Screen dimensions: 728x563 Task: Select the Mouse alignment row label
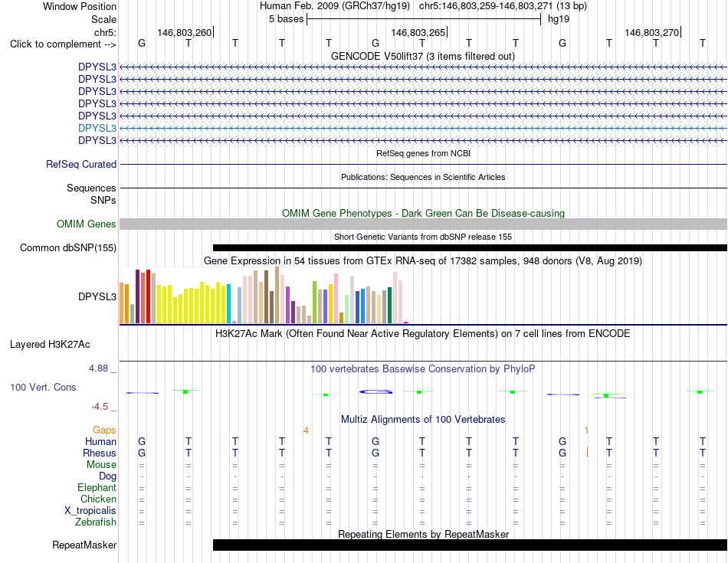tap(101, 465)
